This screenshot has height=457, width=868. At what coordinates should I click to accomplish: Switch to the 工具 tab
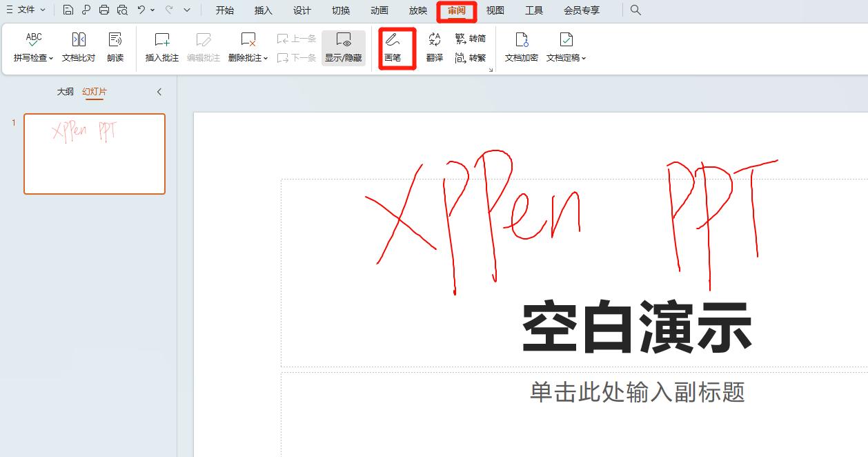click(x=534, y=10)
